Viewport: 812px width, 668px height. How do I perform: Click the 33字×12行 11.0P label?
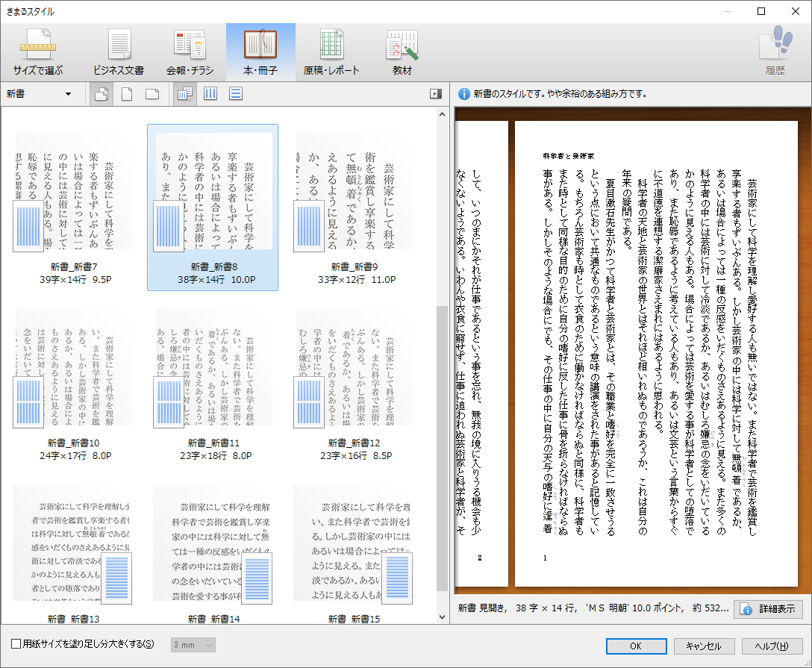(x=357, y=280)
